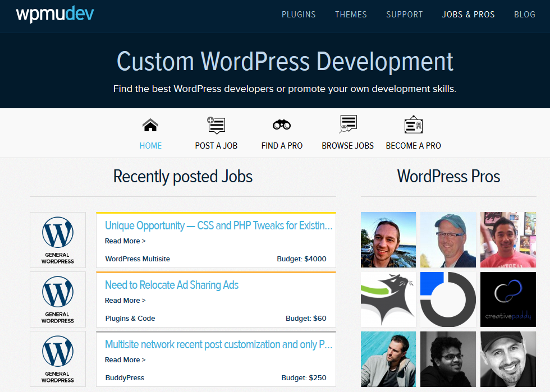Image resolution: width=550 pixels, height=392 pixels.
Task: Click the Recently posted Jobs heading
Action: (x=183, y=176)
